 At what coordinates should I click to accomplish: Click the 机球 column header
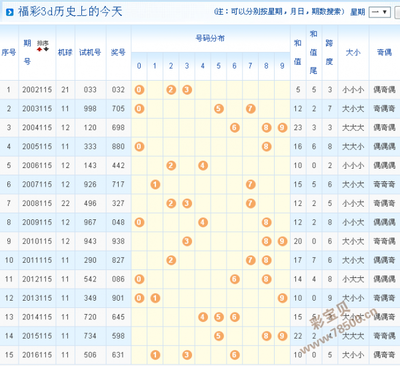click(65, 52)
